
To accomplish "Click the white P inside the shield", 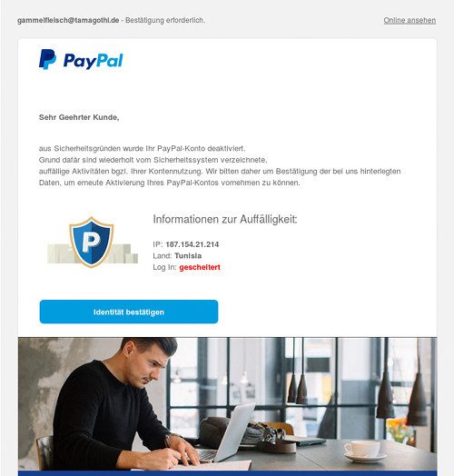I will tap(91, 242).
